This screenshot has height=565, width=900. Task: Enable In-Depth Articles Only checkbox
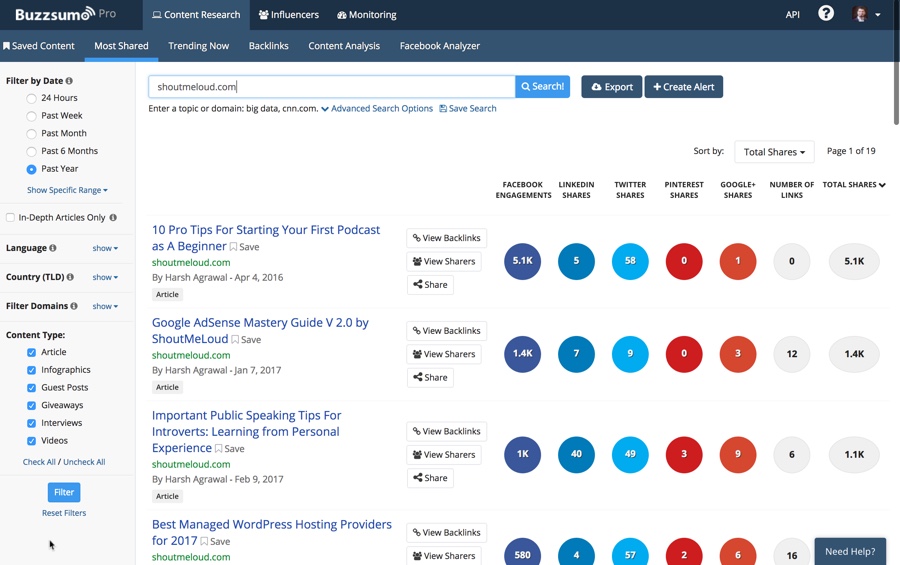pyautogui.click(x=10, y=218)
